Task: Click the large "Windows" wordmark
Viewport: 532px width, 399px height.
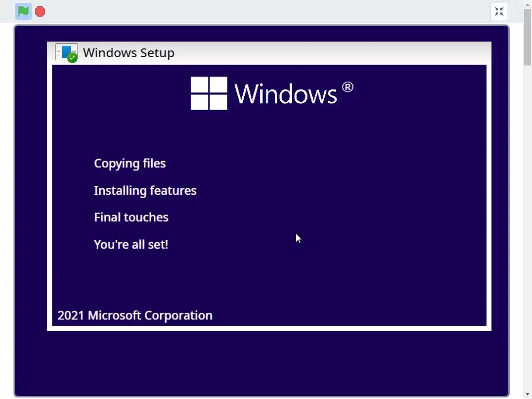Action: click(286, 94)
